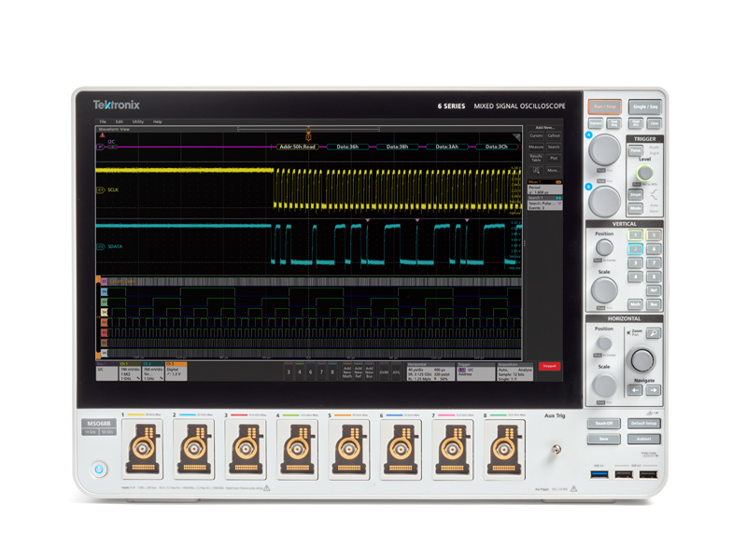Open the File menu

point(105,121)
